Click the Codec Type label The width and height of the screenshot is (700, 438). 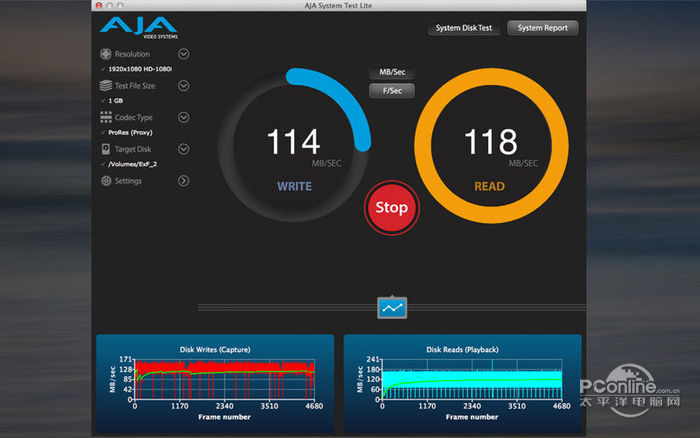point(133,117)
